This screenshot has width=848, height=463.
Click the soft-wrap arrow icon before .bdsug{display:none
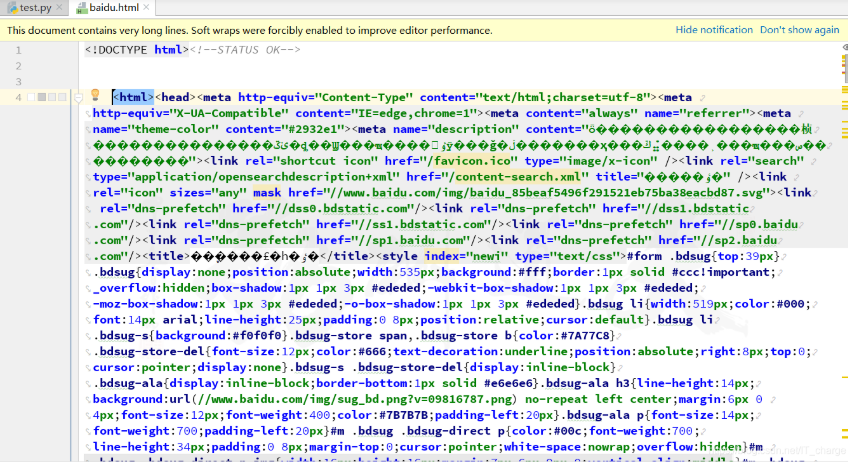(x=88, y=273)
